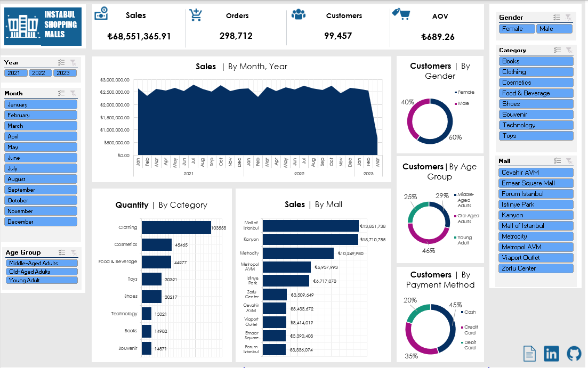Screen dimensions: 588x368
Task: Select Clothing in the Category slicer
Action: [x=536, y=71]
